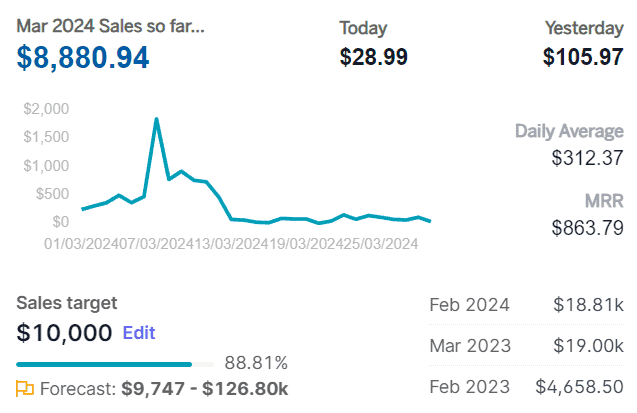This screenshot has height=413, width=637.
Task: Click the 'Mar 2024 Sales so far...' heading
Action: (110, 26)
